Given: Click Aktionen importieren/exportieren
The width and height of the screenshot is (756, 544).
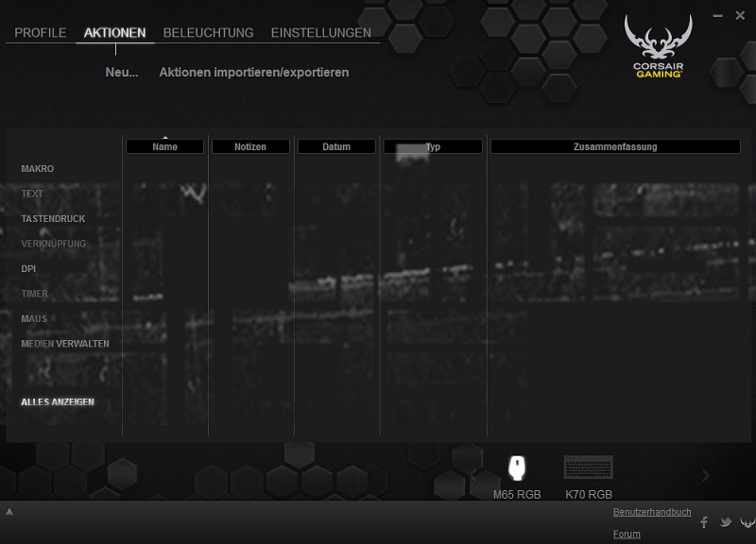Looking at the screenshot, I should [x=253, y=73].
